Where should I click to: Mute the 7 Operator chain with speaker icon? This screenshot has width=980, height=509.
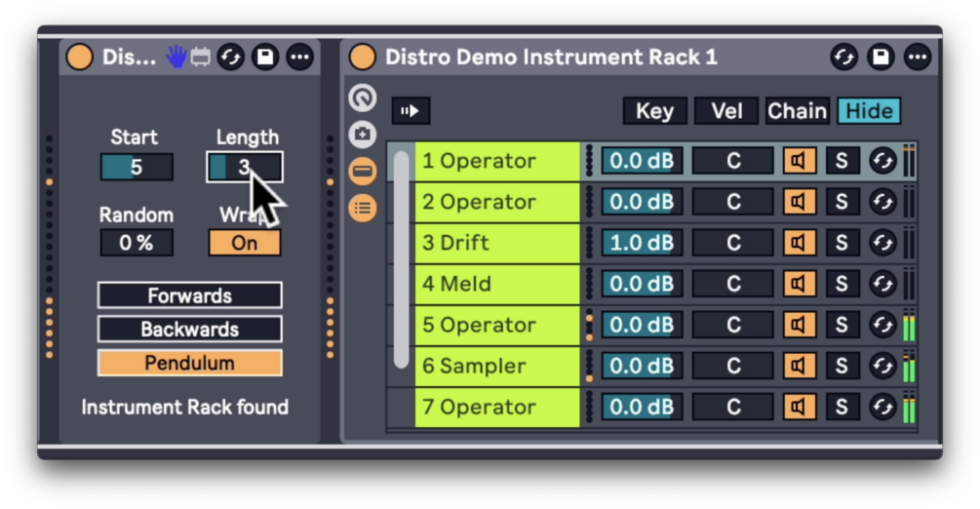coord(800,407)
